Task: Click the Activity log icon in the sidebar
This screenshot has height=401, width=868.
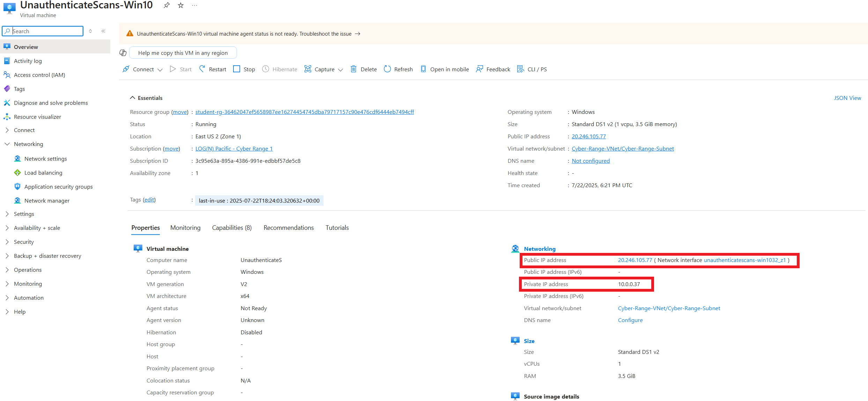Action: pyautogui.click(x=7, y=61)
